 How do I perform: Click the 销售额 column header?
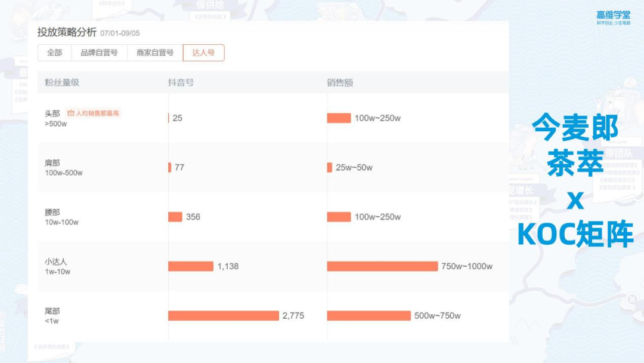(x=340, y=82)
